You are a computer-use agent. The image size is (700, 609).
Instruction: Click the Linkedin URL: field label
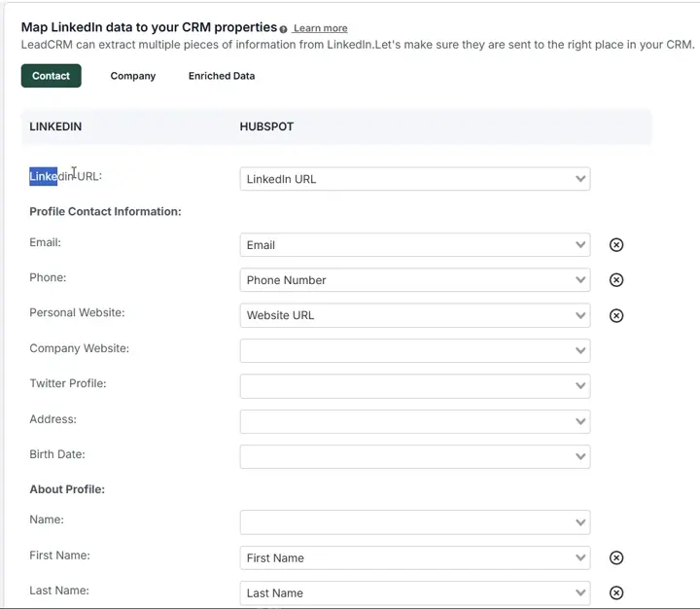coord(66,176)
